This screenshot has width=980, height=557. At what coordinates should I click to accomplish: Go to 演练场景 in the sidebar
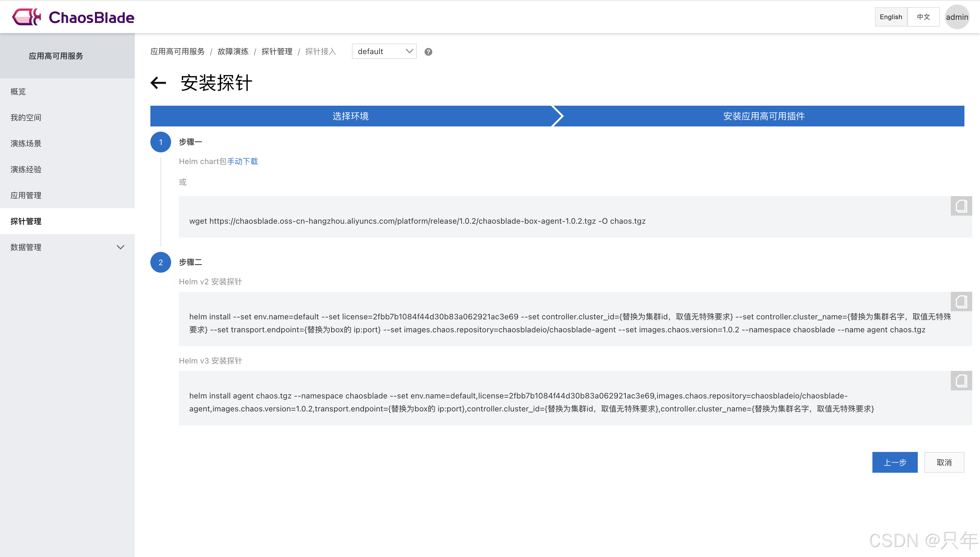pyautogui.click(x=26, y=143)
